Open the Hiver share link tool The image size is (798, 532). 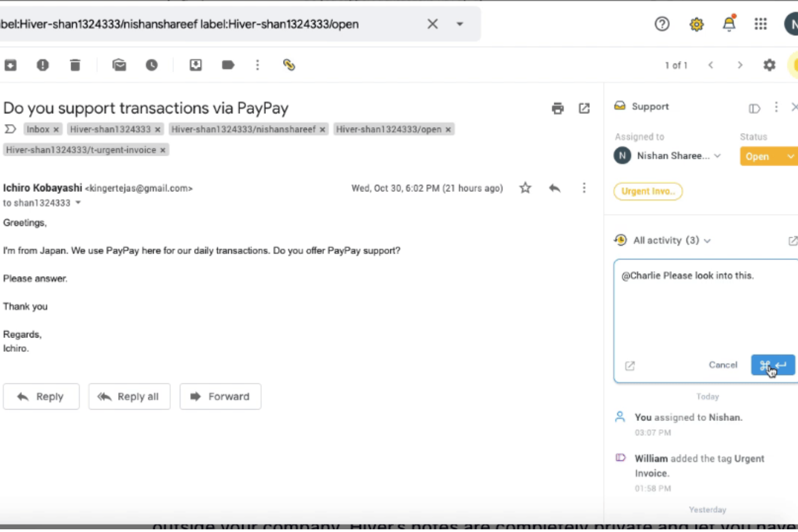pos(289,65)
